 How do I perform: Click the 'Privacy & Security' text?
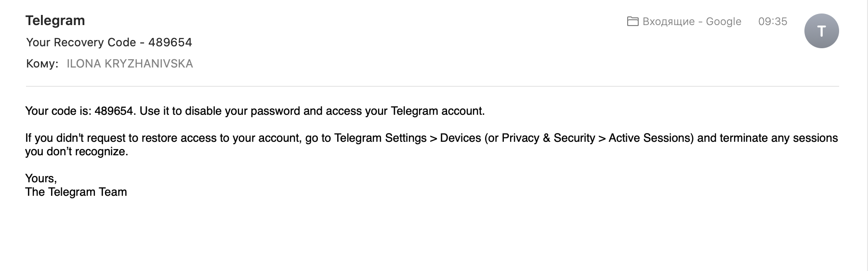[549, 138]
